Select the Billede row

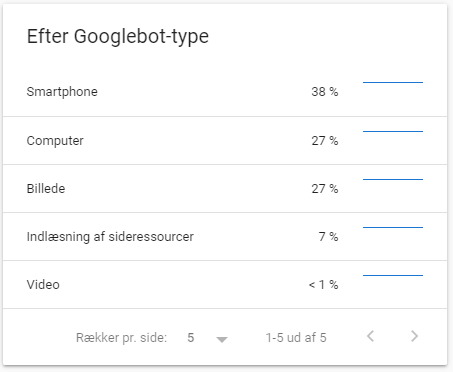point(225,189)
